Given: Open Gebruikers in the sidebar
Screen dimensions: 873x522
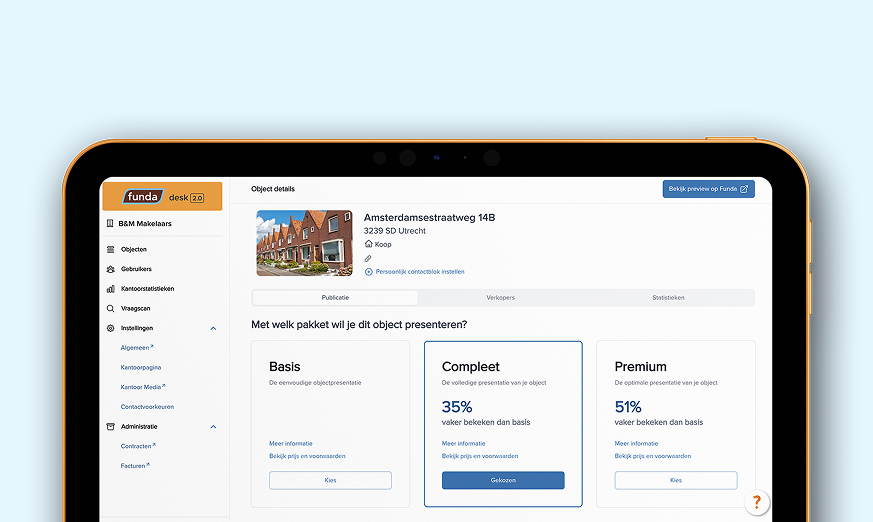Looking at the screenshot, I should [x=136, y=269].
